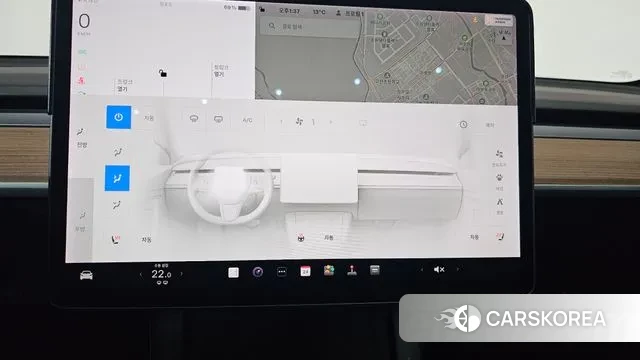This screenshot has width=640, height=360.
Task: Raise cabin temperature right arrow
Action: pyautogui.click(x=182, y=274)
